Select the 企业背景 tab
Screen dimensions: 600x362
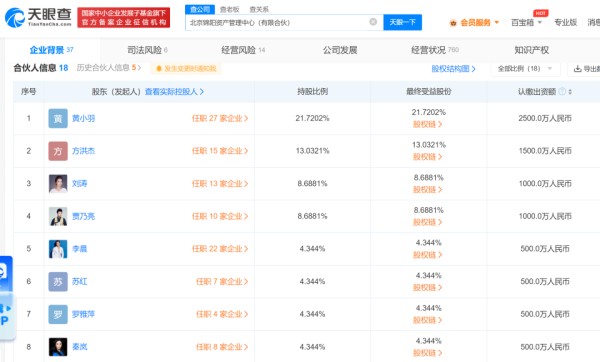(x=51, y=50)
